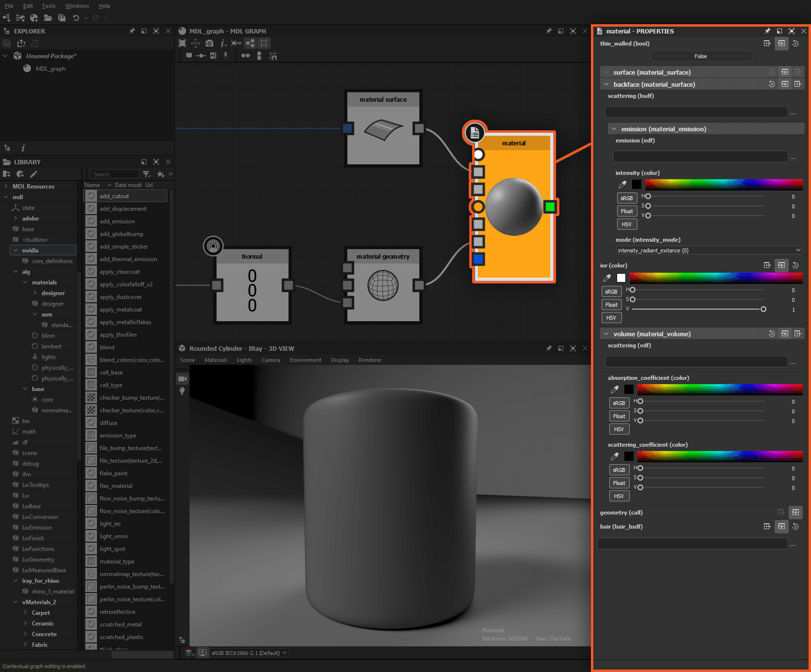Screen dimensions: 811x672
Task: Add a comment using the speech bubble icon
Action: (x=189, y=55)
